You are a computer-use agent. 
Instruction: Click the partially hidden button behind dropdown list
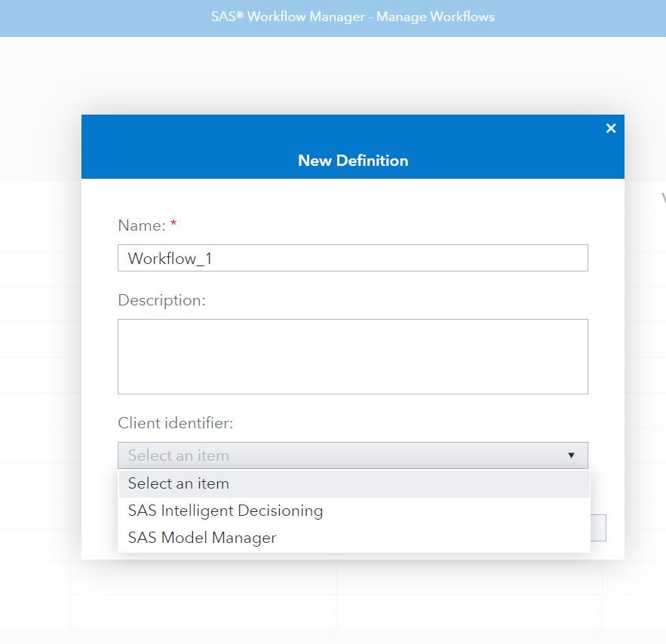pyautogui.click(x=598, y=528)
